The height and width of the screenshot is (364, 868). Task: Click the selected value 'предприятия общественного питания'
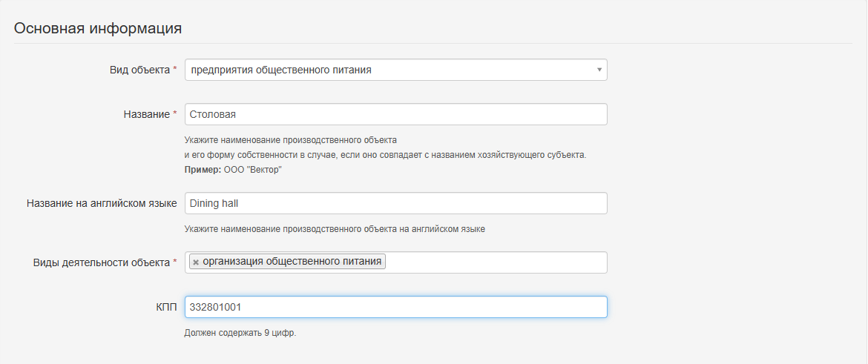coord(280,70)
